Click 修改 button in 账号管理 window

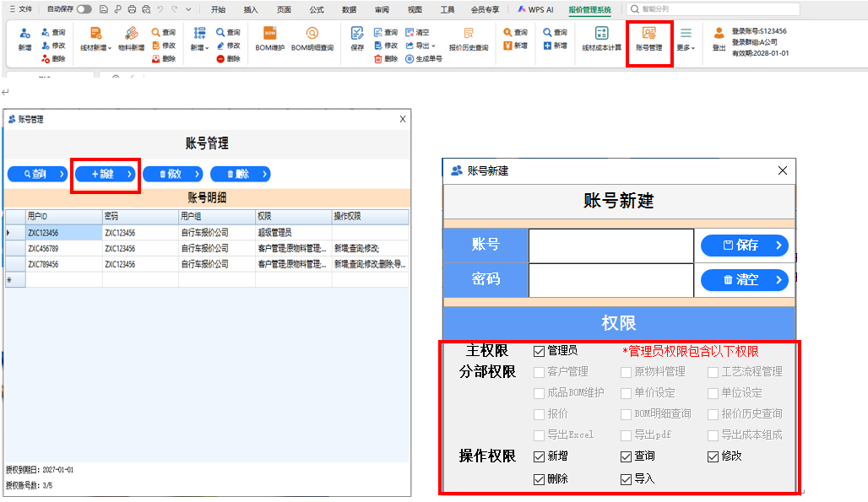click(173, 174)
